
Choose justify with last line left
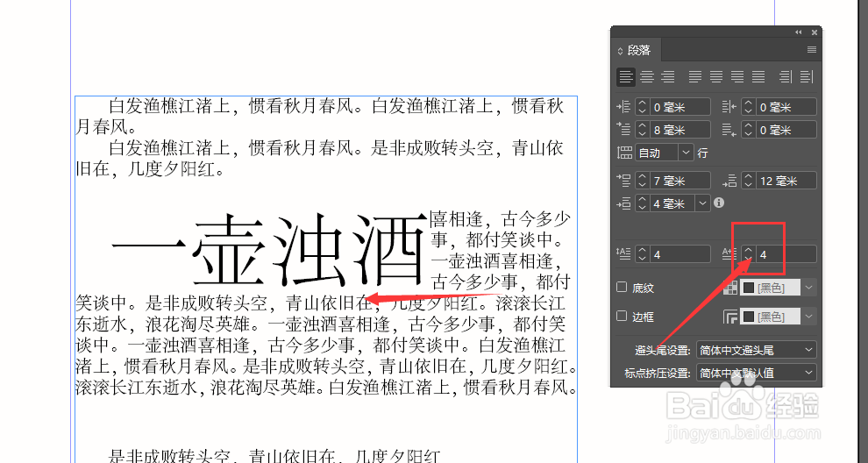click(x=695, y=77)
